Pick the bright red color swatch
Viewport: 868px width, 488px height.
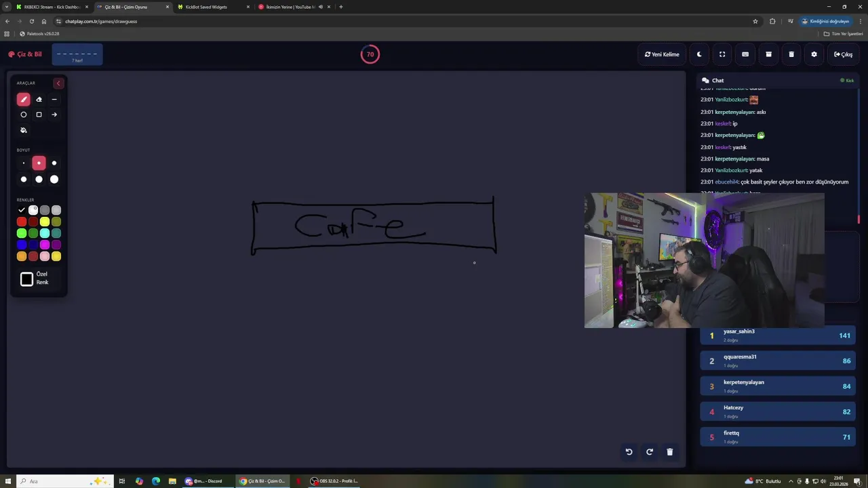(x=22, y=222)
